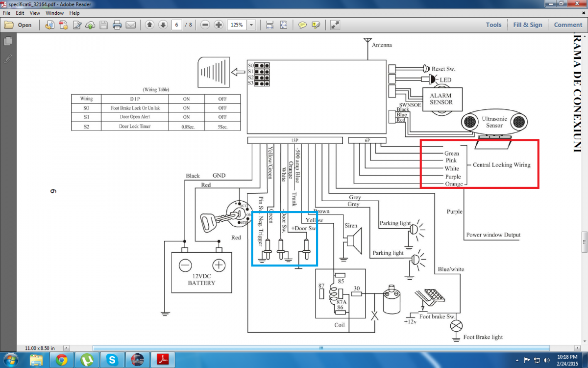Go to next page using down arrow
This screenshot has height=368, width=588.
click(163, 25)
